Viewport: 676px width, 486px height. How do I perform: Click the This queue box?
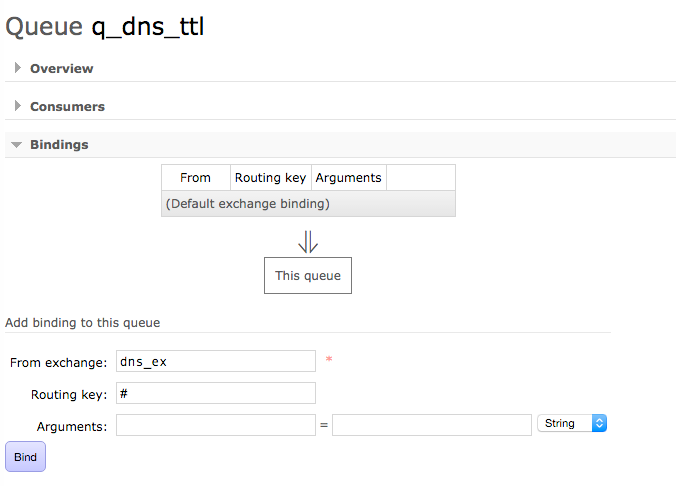pos(308,276)
